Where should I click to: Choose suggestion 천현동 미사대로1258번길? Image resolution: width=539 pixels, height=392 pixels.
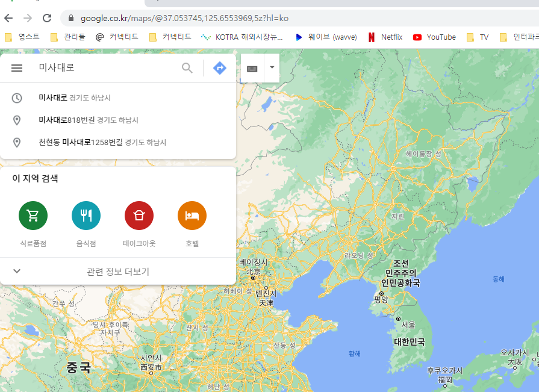(x=102, y=143)
